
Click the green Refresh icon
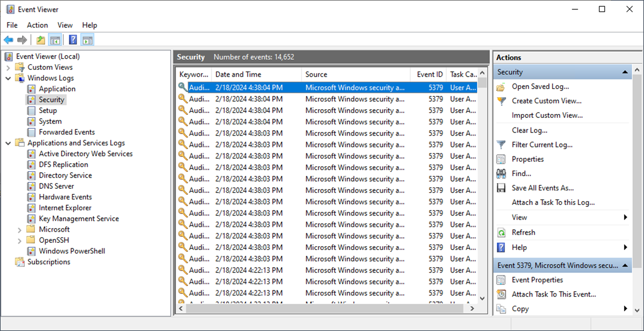point(501,232)
